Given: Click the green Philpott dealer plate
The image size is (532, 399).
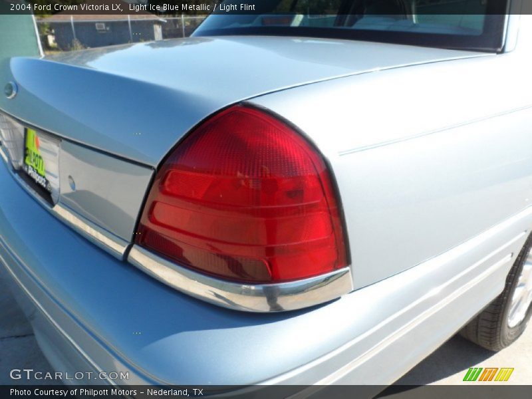Looking at the screenshot, I should pos(35,160).
